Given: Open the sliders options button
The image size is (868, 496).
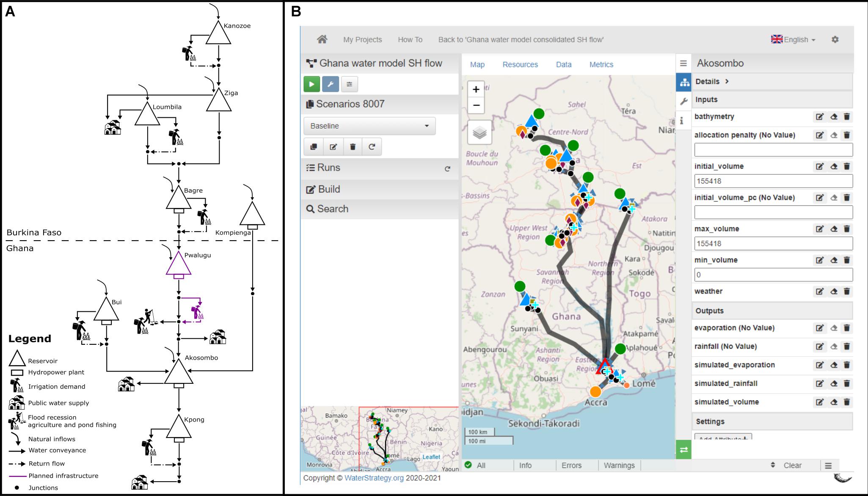Looking at the screenshot, I should point(349,84).
